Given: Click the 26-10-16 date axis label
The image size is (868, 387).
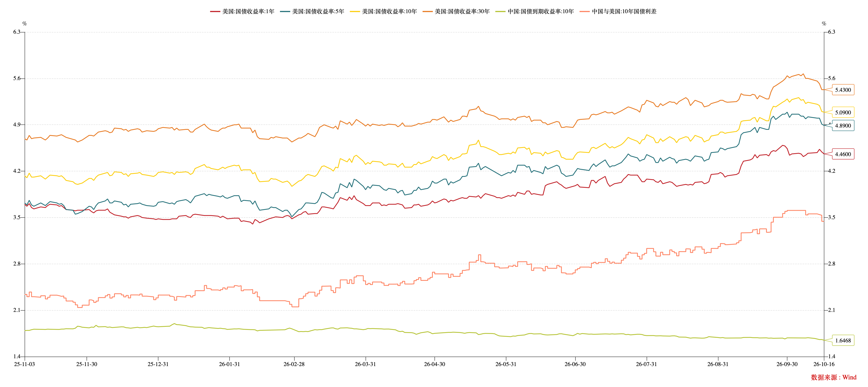Looking at the screenshot, I should tap(824, 364).
